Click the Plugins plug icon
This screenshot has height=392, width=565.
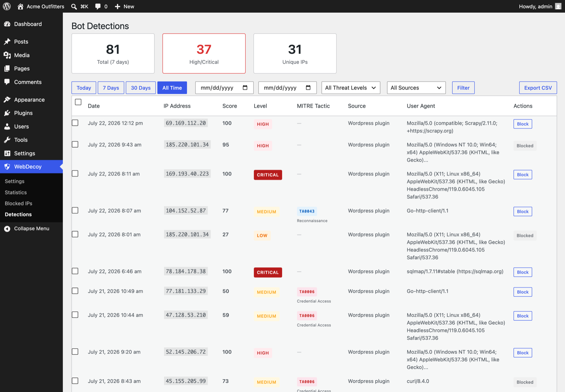click(7, 113)
